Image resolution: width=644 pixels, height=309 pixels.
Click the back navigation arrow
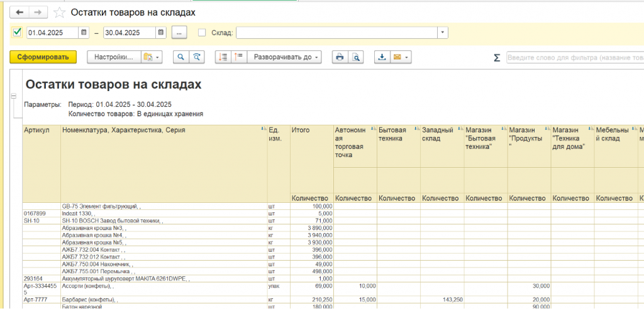click(x=19, y=13)
